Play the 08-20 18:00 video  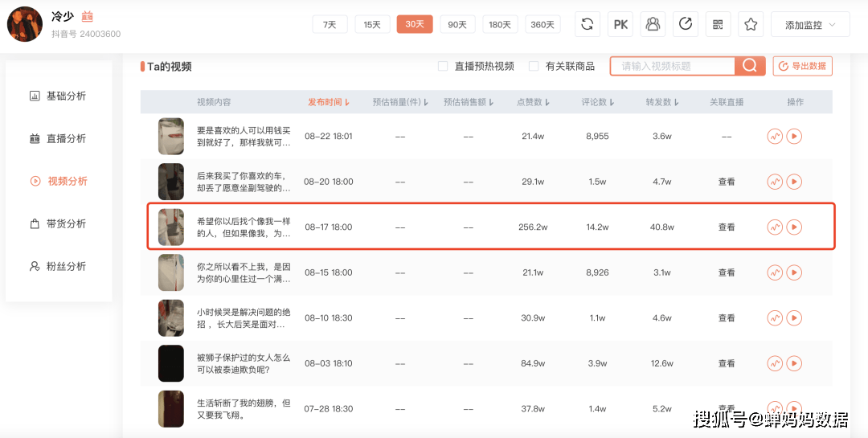pyautogui.click(x=794, y=182)
